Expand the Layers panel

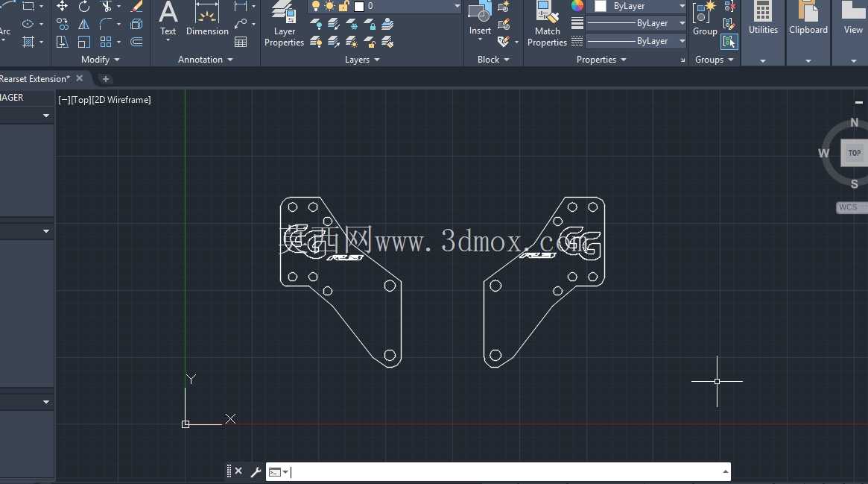[362, 59]
